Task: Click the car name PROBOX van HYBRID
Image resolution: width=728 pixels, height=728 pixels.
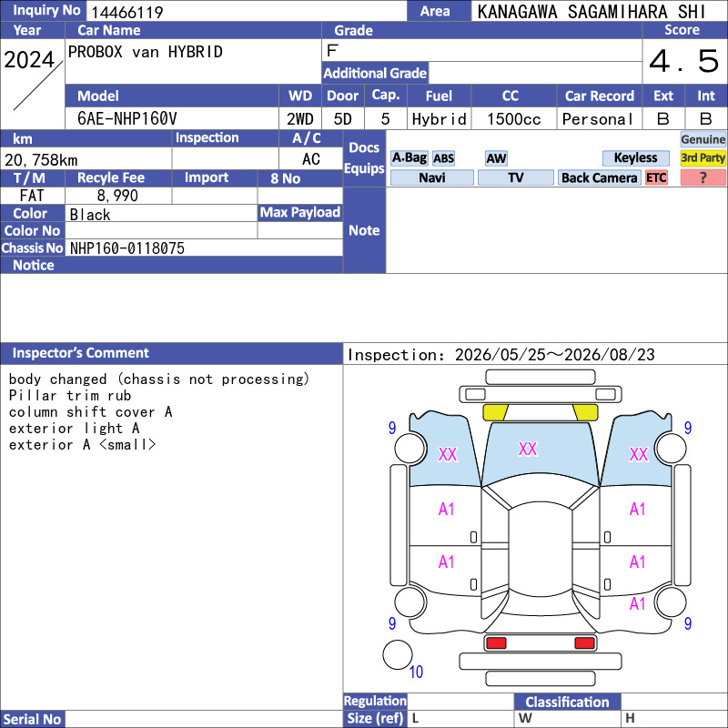Action: point(146,52)
